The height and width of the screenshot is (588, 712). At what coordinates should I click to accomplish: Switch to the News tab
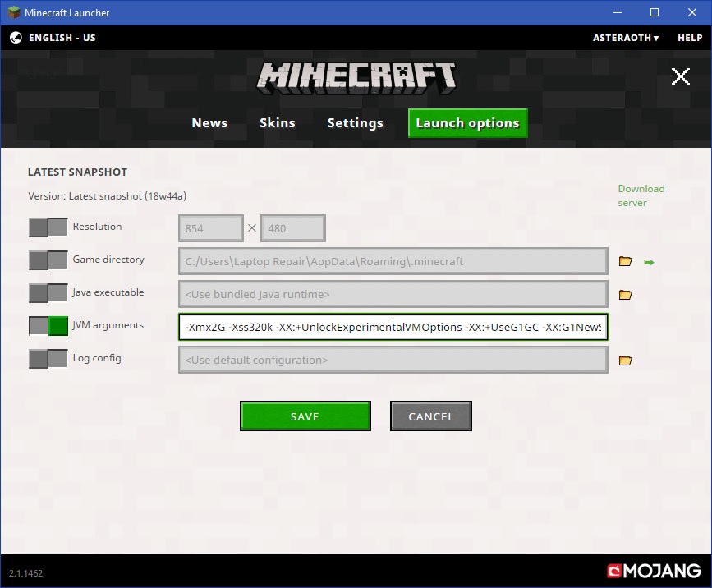(x=209, y=123)
